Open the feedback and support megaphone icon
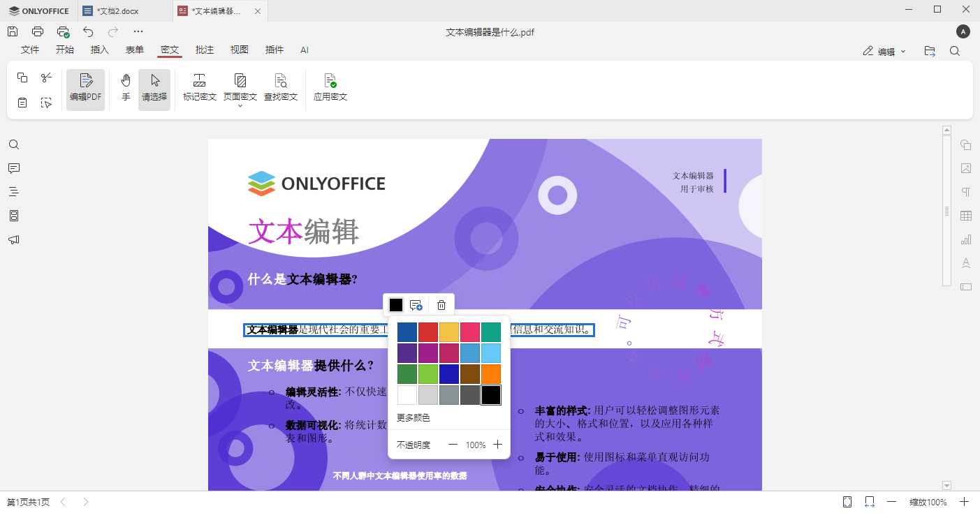 click(x=14, y=239)
